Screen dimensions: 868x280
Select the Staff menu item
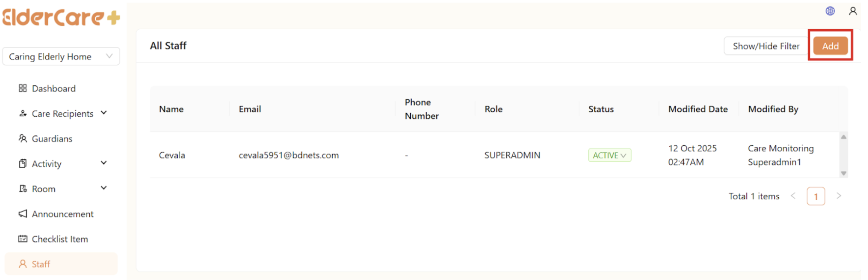[41, 264]
